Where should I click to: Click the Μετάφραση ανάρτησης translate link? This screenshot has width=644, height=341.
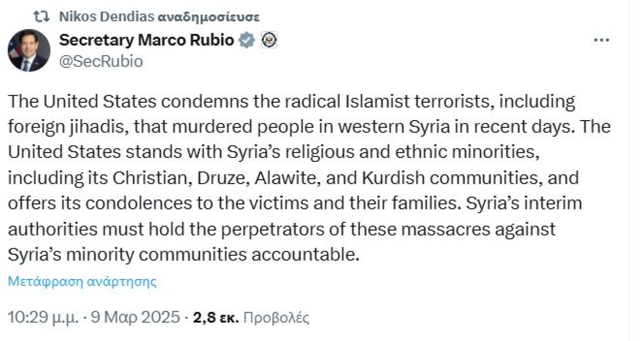(x=82, y=282)
